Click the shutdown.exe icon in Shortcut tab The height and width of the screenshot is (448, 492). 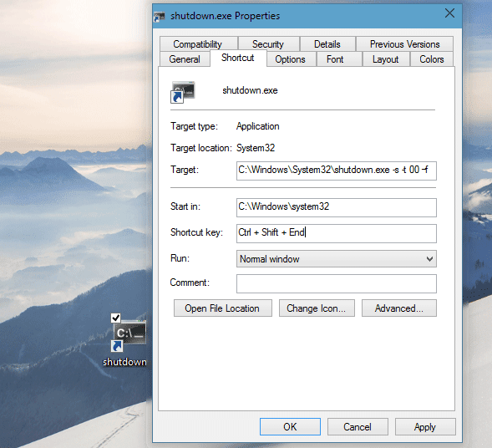[x=183, y=92]
